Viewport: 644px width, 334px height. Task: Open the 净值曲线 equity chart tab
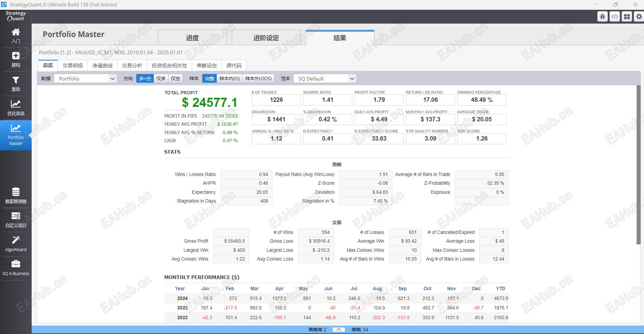102,65
